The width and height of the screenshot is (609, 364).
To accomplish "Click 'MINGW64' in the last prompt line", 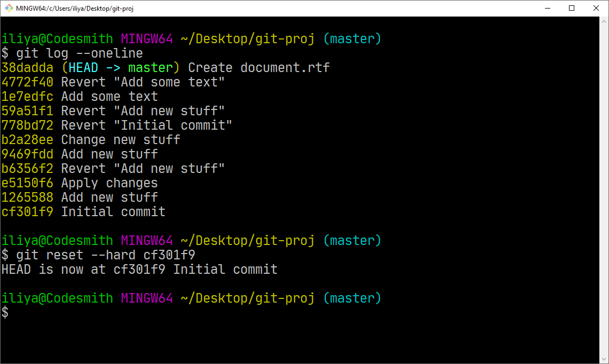I will [147, 298].
